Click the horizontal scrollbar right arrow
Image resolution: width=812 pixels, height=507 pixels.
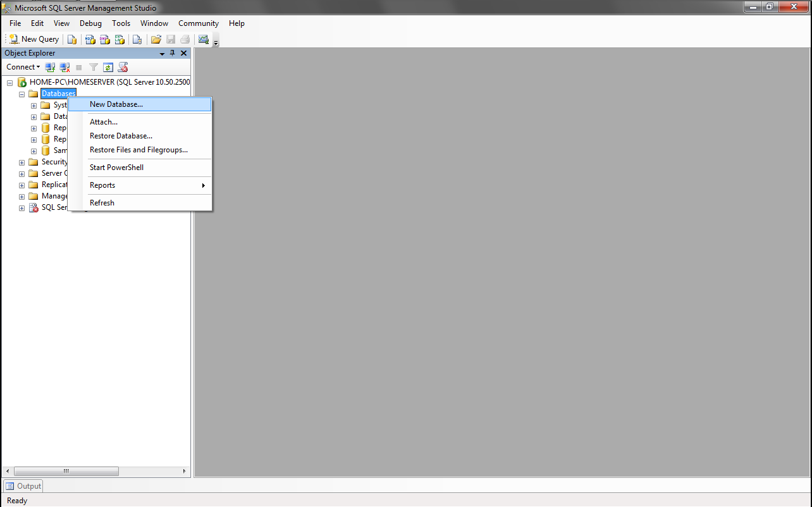click(x=185, y=471)
